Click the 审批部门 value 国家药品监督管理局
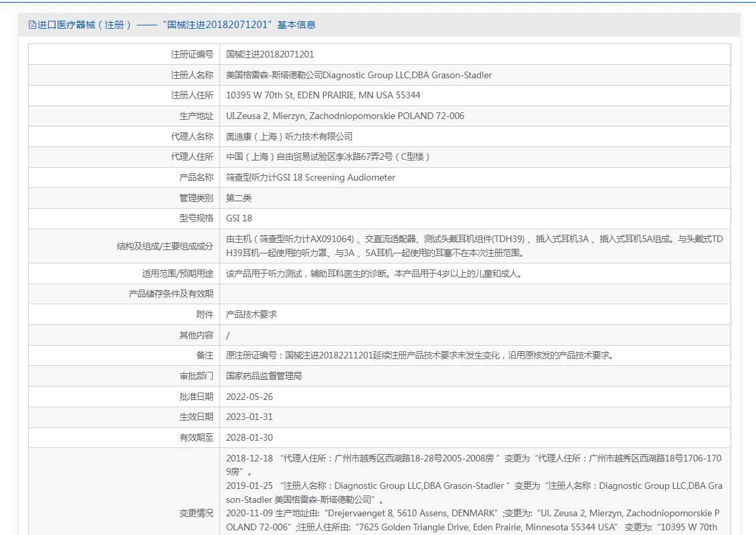The width and height of the screenshot is (756, 535). pos(264,376)
